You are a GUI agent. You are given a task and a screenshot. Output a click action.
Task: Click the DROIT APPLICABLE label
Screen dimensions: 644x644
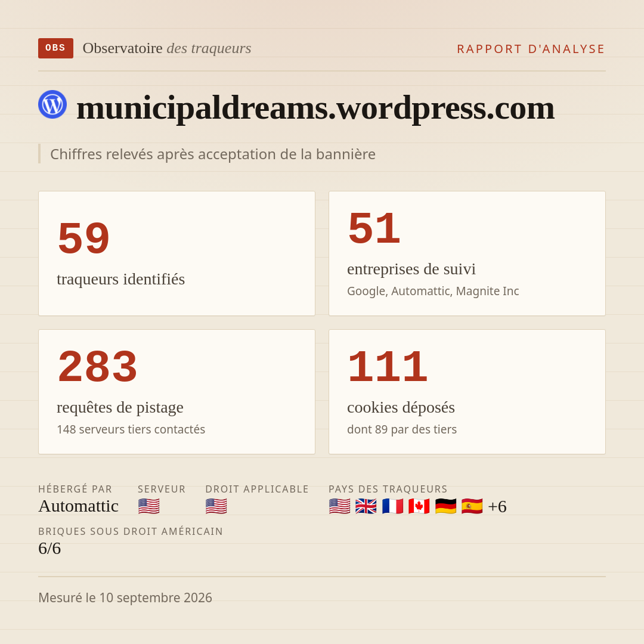(257, 489)
